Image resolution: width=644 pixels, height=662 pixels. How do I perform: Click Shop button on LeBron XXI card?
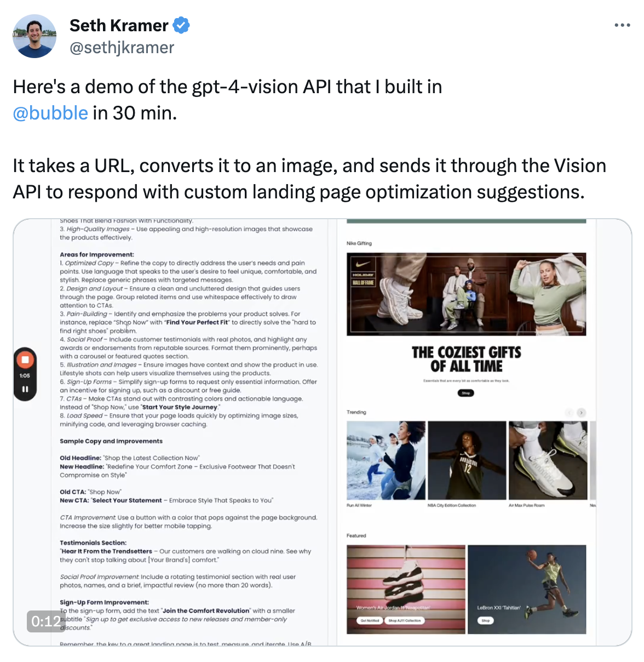(x=486, y=620)
